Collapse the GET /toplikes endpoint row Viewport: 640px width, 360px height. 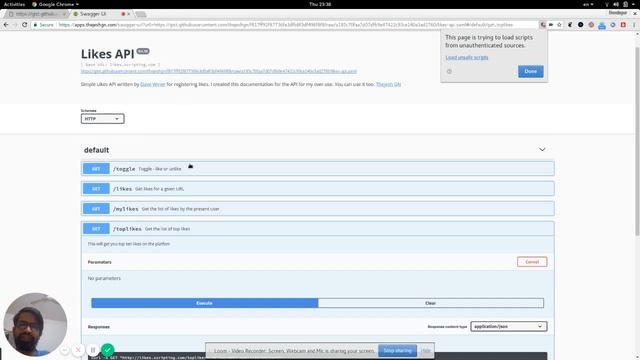coord(318,229)
